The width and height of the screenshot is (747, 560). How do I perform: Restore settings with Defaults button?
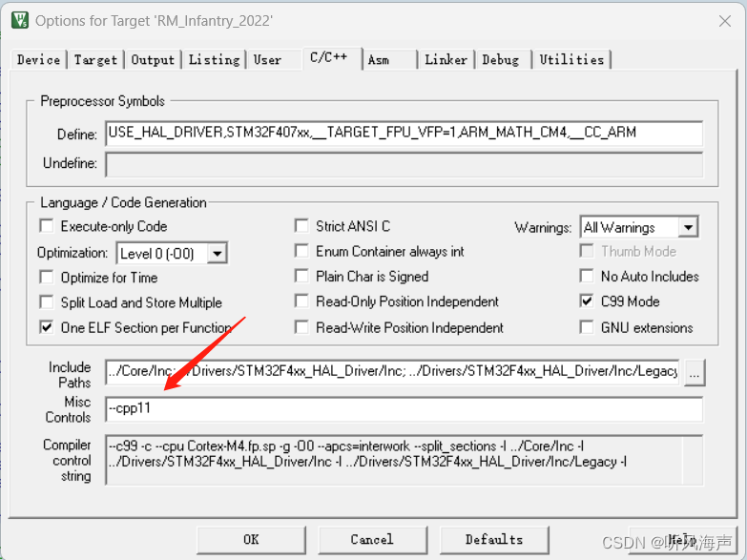494,540
